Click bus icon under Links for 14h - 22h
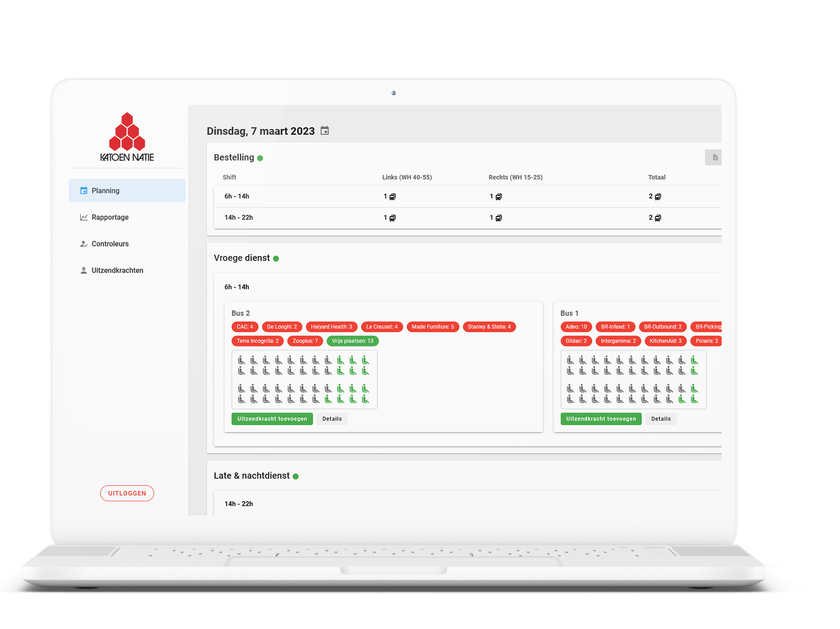The height and width of the screenshot is (629, 840). coord(393,218)
